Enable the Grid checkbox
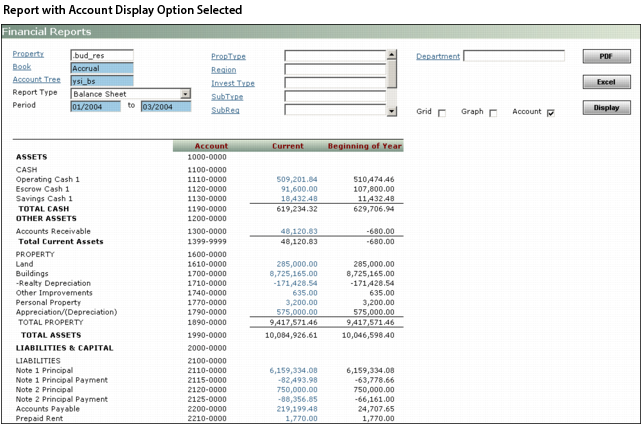 pyautogui.click(x=442, y=113)
